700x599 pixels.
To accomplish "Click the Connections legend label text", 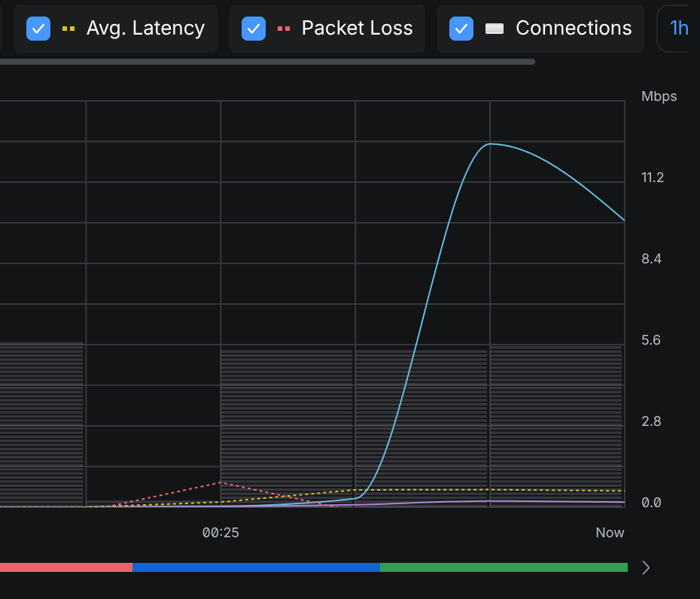I will point(574,29).
